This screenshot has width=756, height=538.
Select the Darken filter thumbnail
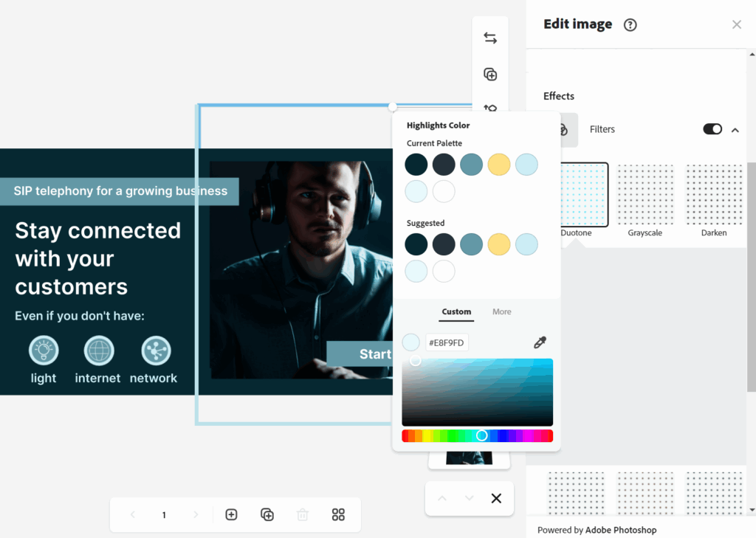[x=714, y=195]
